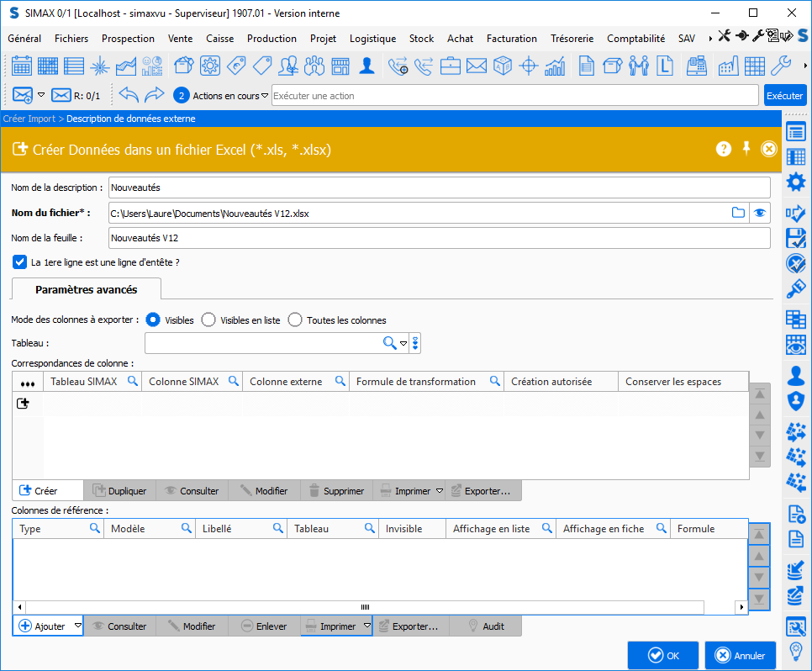Click the search magnifier in the Tableau field
Image resolution: width=812 pixels, height=671 pixels.
pos(389,343)
